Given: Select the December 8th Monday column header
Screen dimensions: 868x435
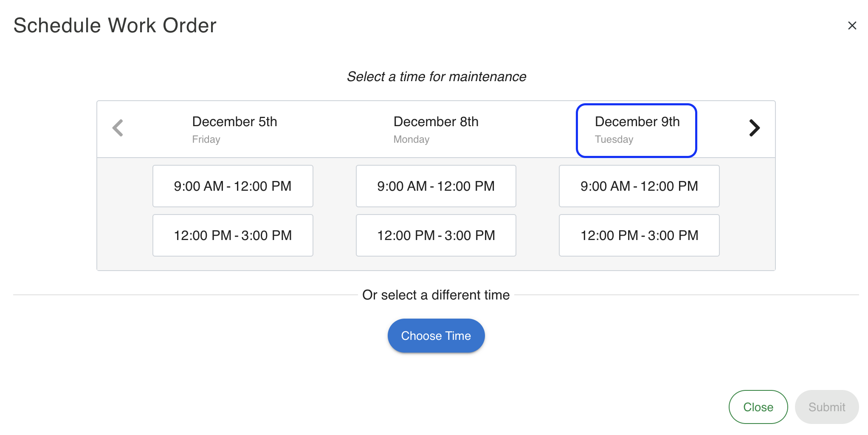Looking at the screenshot, I should pos(436,130).
